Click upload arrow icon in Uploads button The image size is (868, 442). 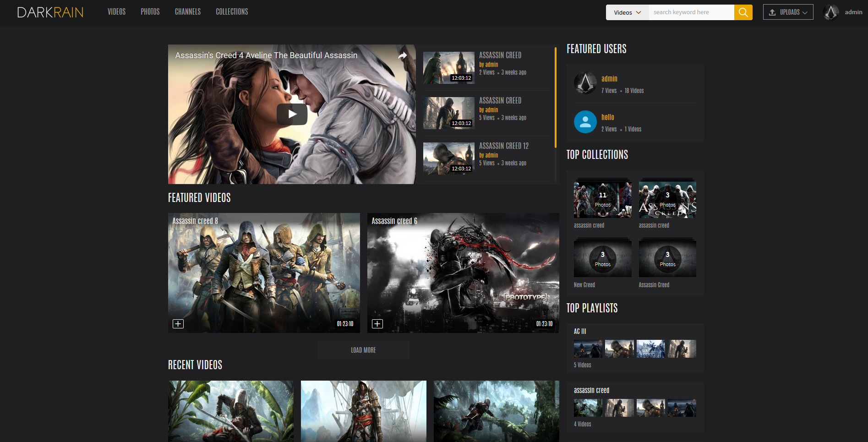[772, 12]
